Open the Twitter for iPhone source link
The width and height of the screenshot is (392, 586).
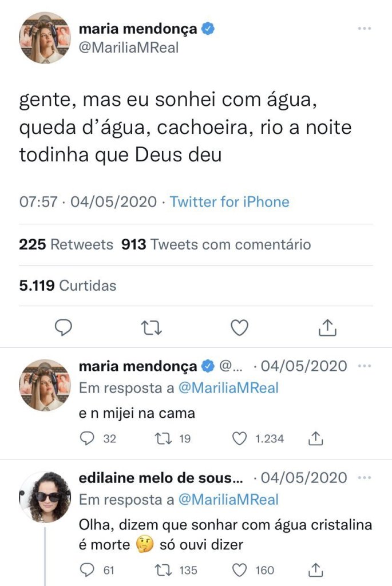[x=229, y=201]
